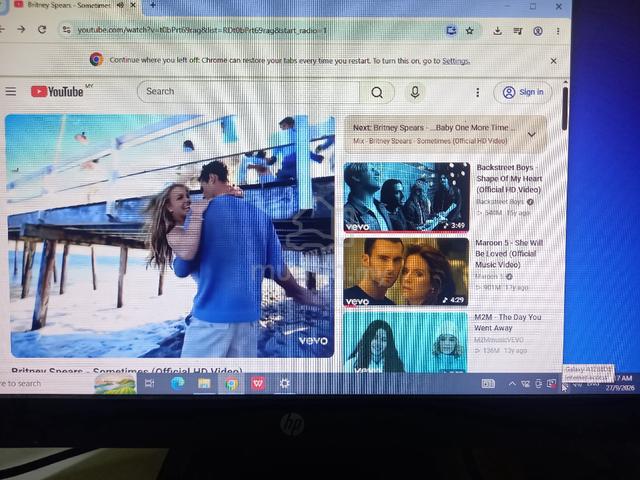
Task: Search with voice using the microphone icon
Action: tap(415, 93)
